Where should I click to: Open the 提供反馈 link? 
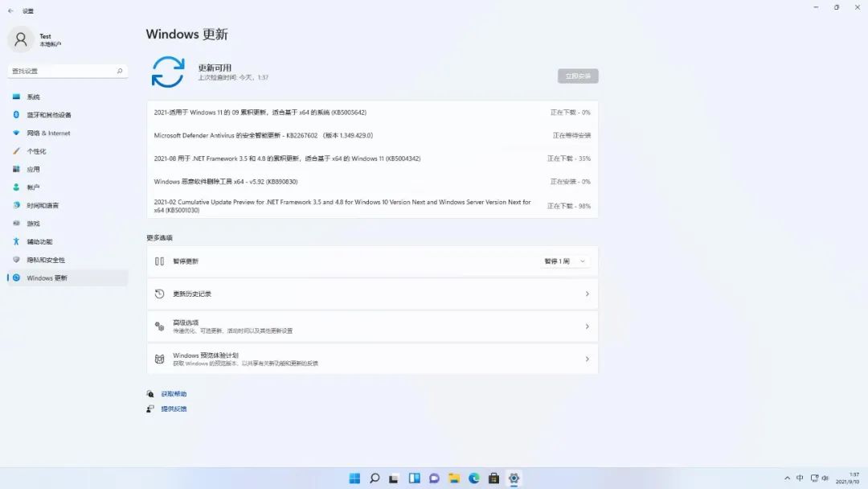coord(174,409)
